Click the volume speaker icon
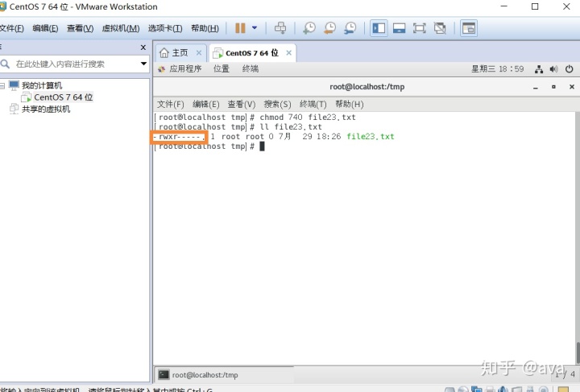The image size is (580, 392). click(x=553, y=69)
